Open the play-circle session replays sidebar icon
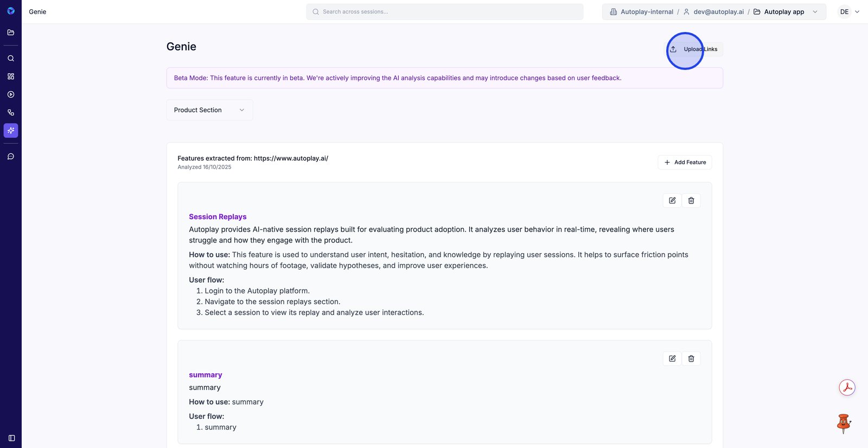 11,94
